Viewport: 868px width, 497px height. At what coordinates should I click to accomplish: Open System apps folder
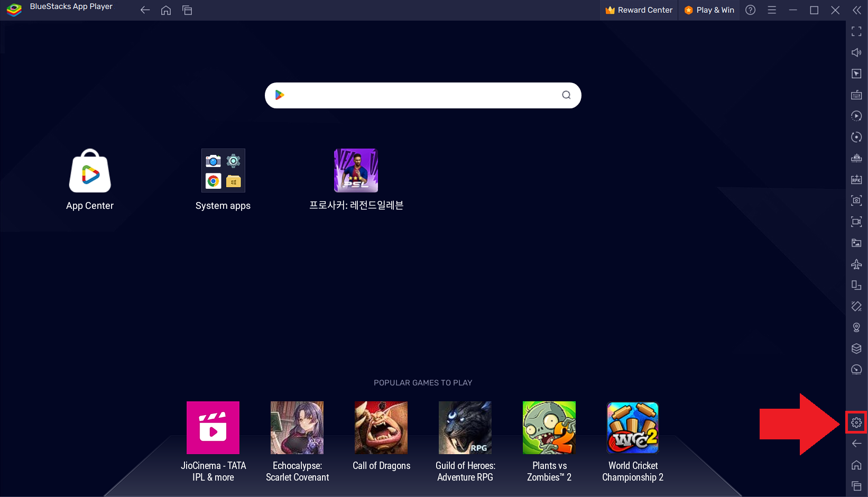(223, 170)
